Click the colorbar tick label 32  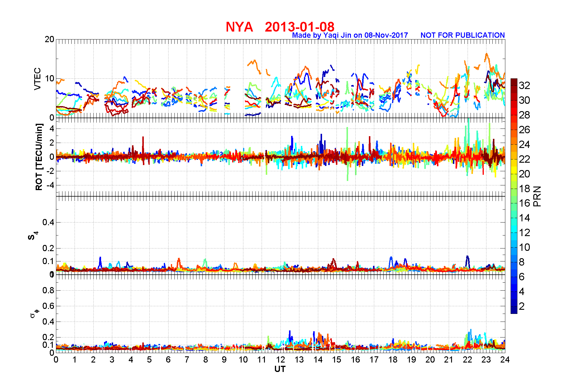[x=524, y=85]
